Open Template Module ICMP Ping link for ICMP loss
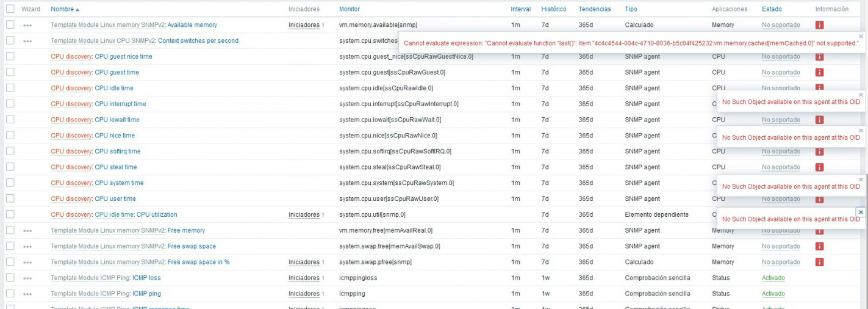The height and width of the screenshot is (309, 868). coord(90,278)
